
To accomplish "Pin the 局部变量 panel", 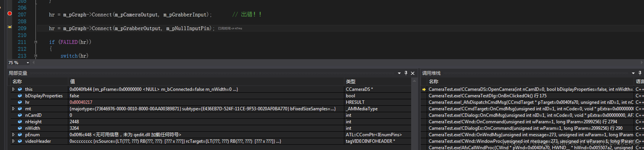I will point(406,73).
